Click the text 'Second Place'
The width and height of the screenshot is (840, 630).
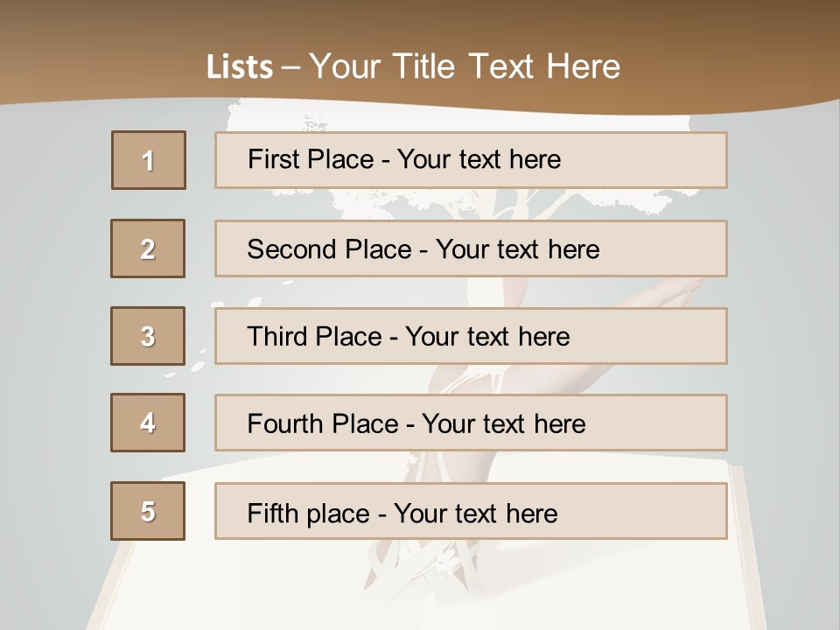pos(330,249)
